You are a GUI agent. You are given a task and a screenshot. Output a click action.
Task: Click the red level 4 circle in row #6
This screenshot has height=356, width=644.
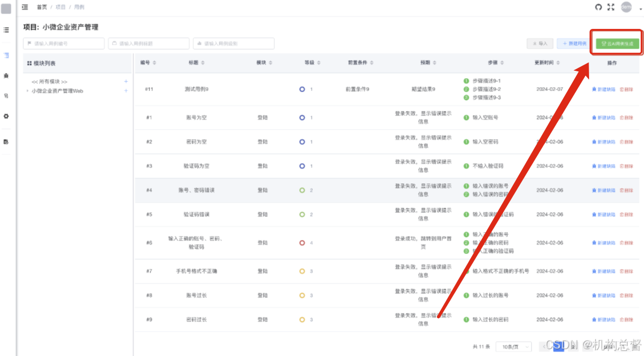(x=302, y=243)
